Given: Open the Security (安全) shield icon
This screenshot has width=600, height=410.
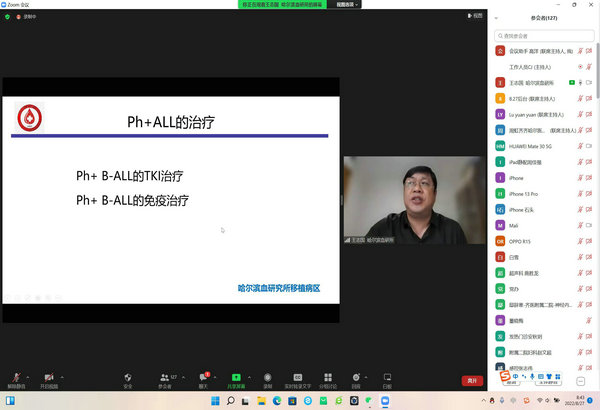Looking at the screenshot, I should coord(127,377).
